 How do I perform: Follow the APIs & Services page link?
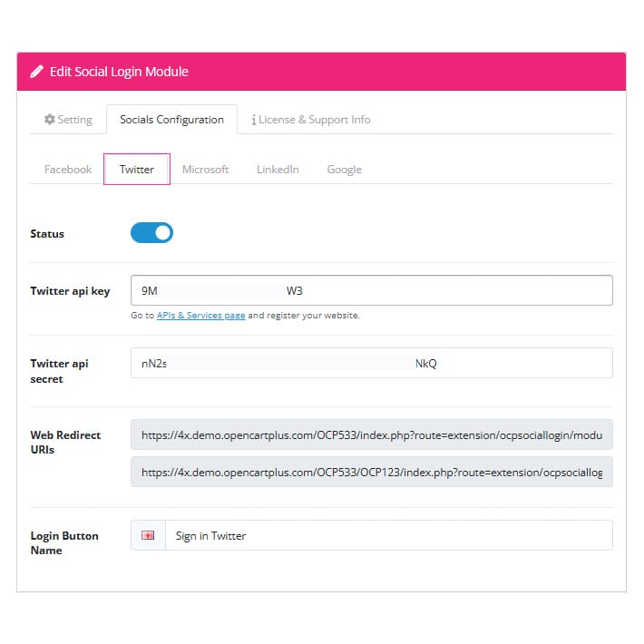click(200, 316)
